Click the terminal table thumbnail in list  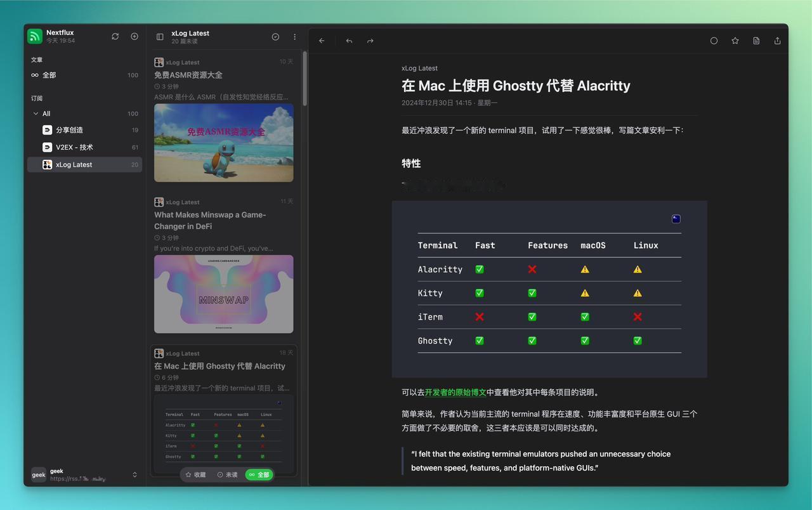click(x=223, y=433)
